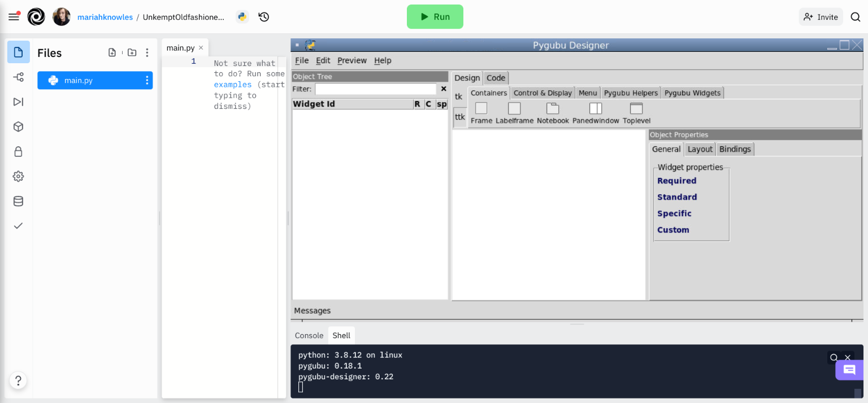
Task: Choose the Panedwindow widget icon
Action: pos(596,108)
